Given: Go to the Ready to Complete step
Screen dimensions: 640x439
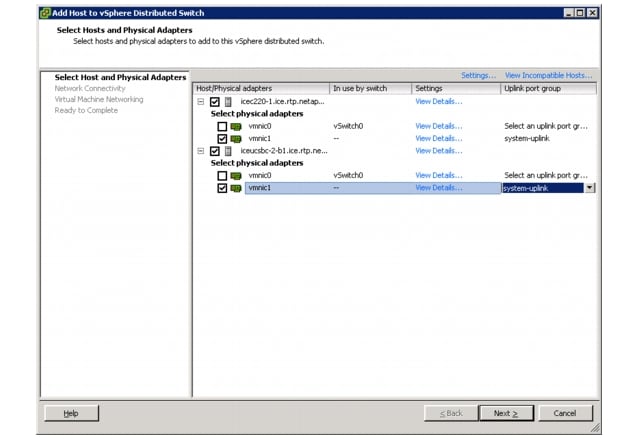Looking at the screenshot, I should (x=86, y=110).
